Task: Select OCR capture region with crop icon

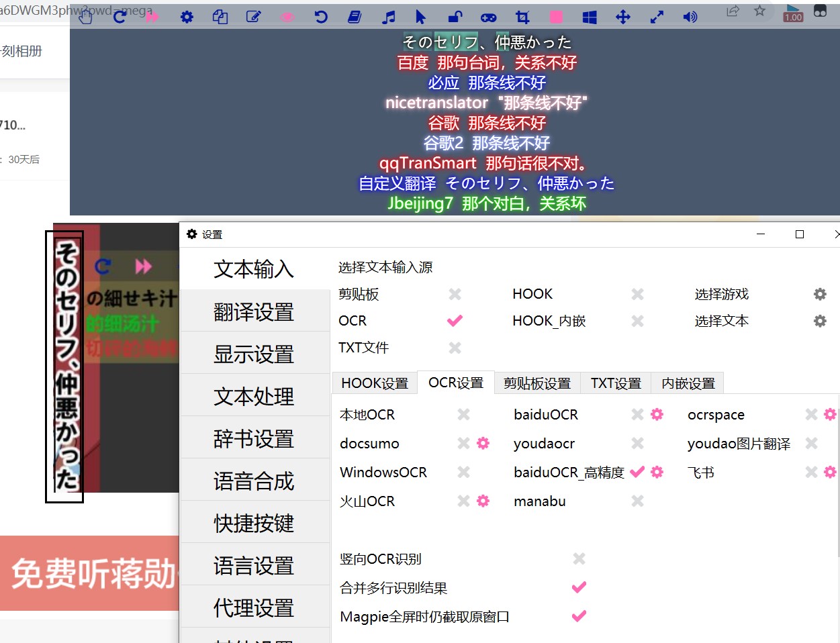Action: tap(522, 17)
